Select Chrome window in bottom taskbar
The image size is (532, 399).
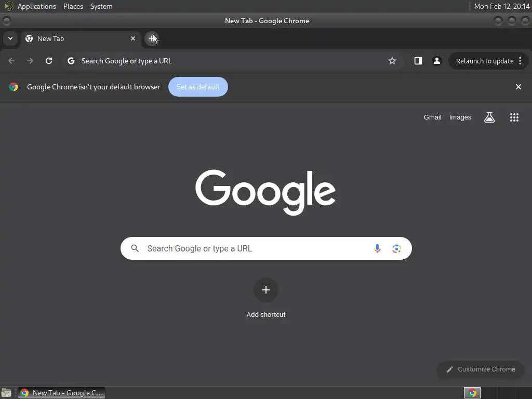point(61,393)
